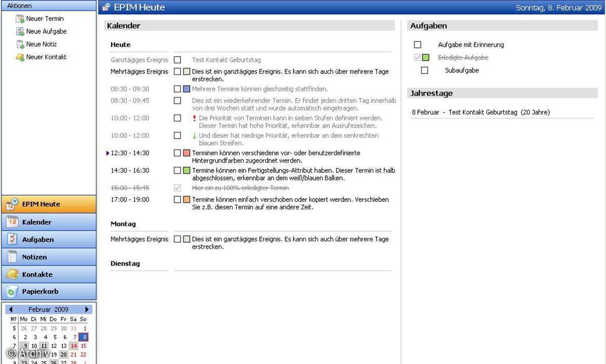Go to next month in mini calendar
This screenshot has width=606, height=364.
point(87,309)
